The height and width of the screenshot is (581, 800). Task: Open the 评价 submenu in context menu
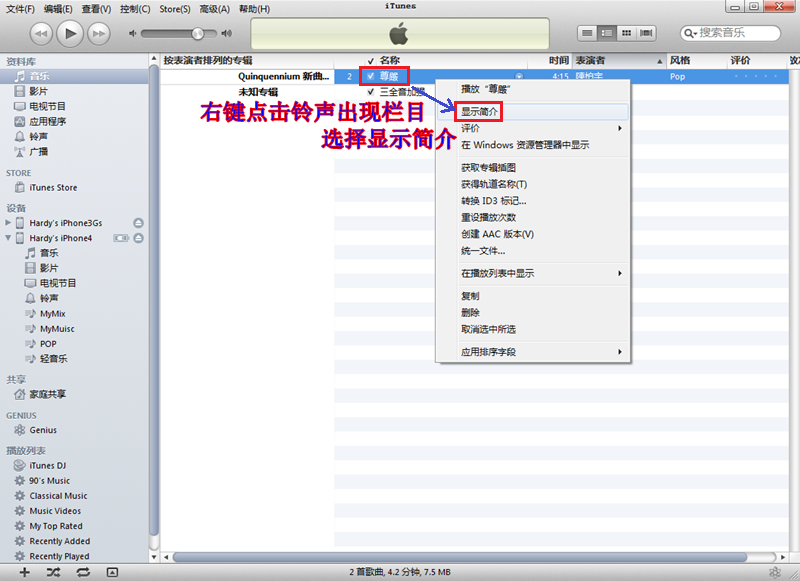pyautogui.click(x=533, y=128)
